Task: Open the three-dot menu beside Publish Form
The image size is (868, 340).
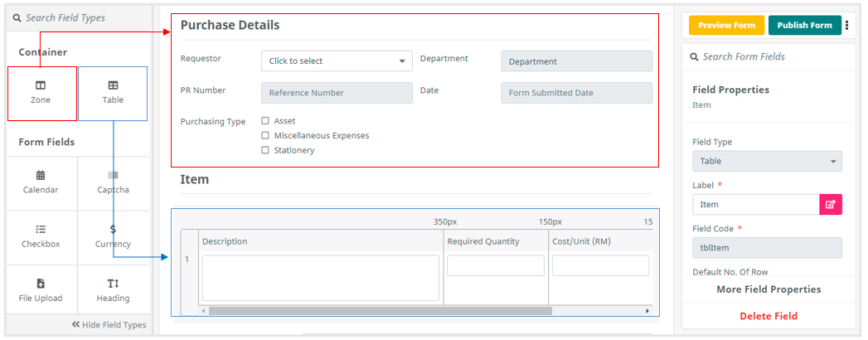Action: [x=846, y=26]
